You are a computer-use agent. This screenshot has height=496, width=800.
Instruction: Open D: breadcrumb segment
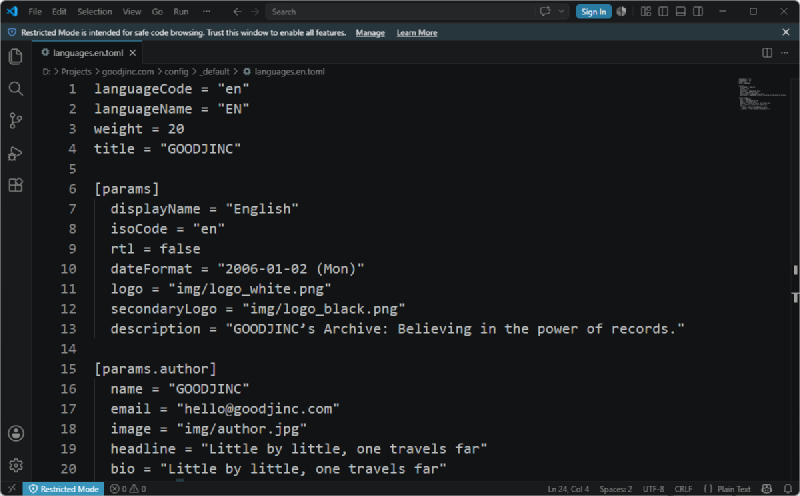[46, 71]
